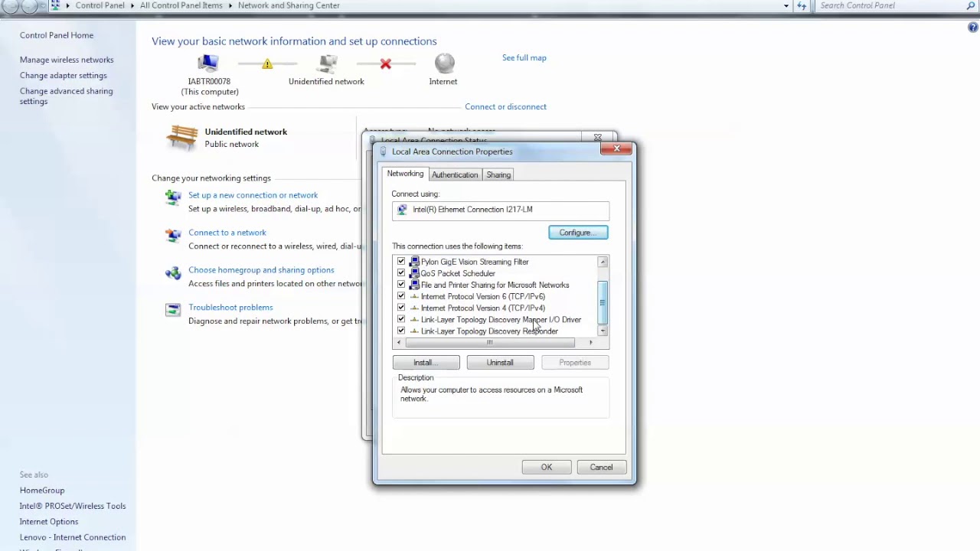This screenshot has width=980, height=551.
Task: Click the red X connection error icon
Action: pos(386,64)
